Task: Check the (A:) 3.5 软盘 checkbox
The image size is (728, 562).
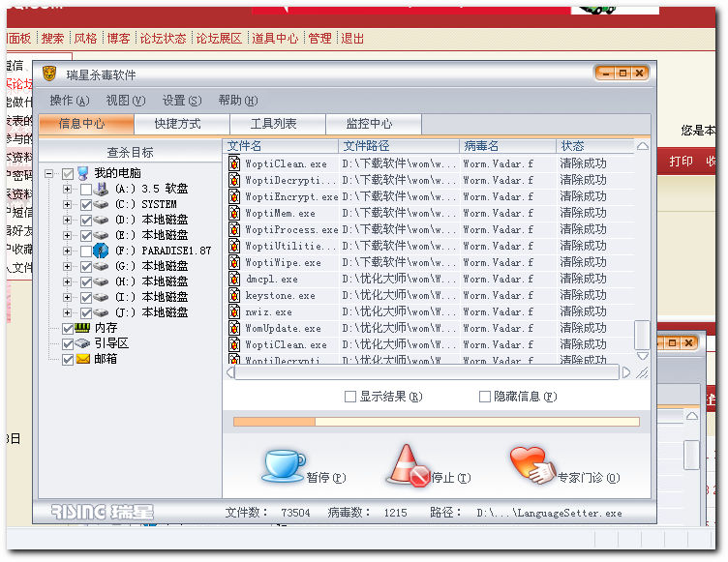Action: pyautogui.click(x=86, y=189)
